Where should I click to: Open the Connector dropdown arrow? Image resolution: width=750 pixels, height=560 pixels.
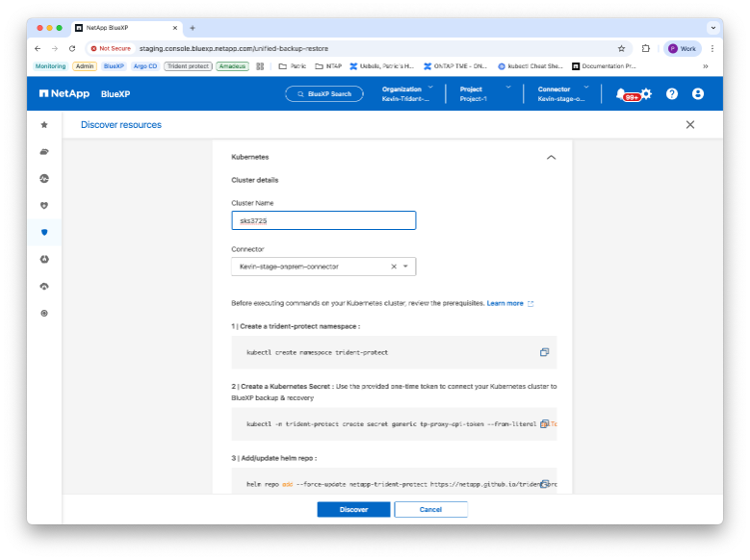tap(405, 267)
